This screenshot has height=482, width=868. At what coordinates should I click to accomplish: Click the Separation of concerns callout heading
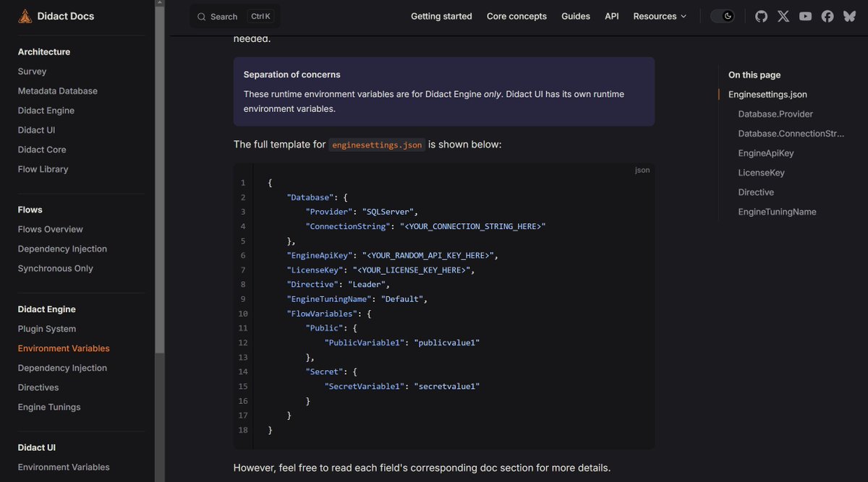[292, 74]
